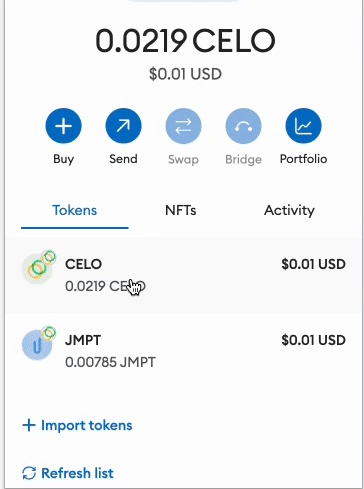This screenshot has width=364, height=489.
Task: Click the Send arrow icon
Action: [123, 126]
